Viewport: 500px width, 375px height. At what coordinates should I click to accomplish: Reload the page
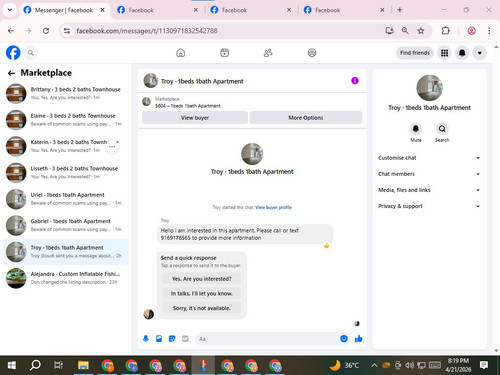(x=46, y=31)
